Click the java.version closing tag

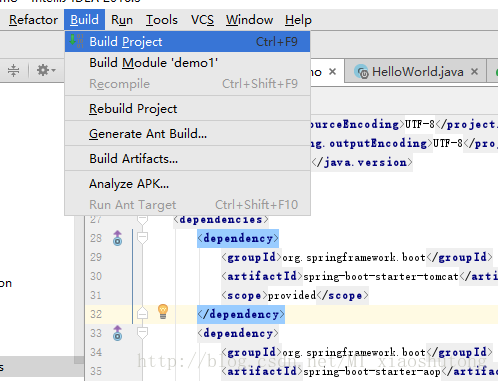tap(362, 162)
